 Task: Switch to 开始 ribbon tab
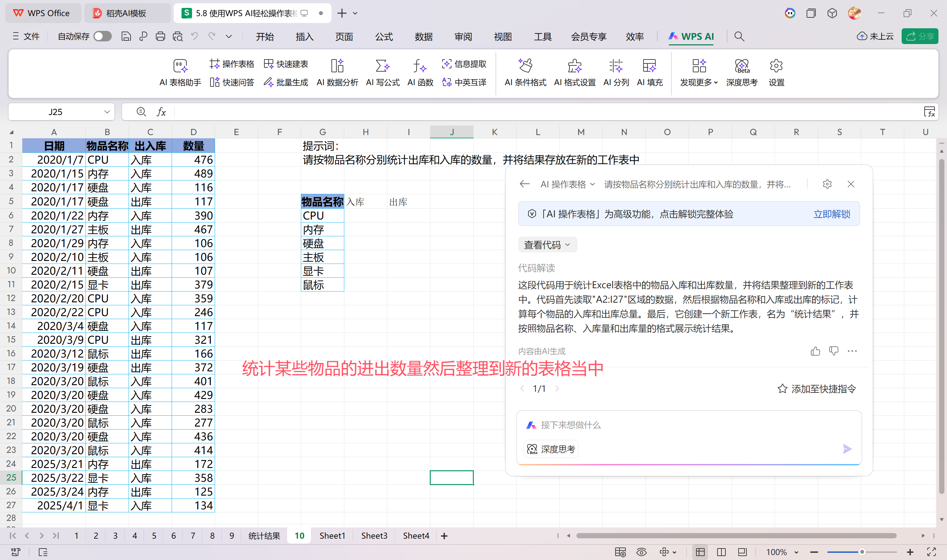pyautogui.click(x=265, y=36)
